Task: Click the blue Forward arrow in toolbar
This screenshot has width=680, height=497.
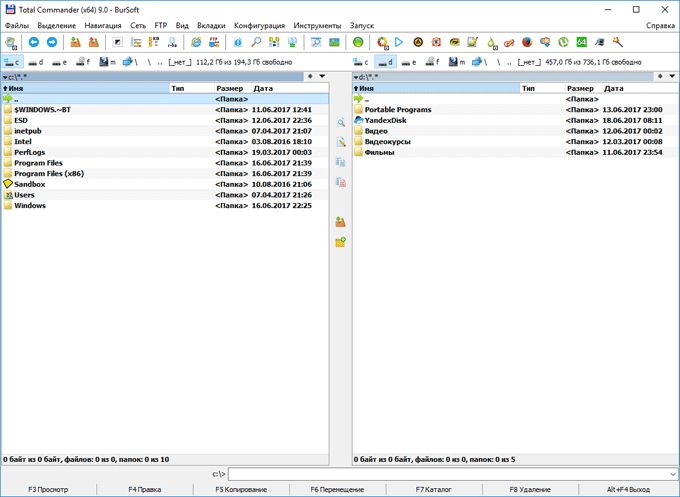Action: pos(52,42)
